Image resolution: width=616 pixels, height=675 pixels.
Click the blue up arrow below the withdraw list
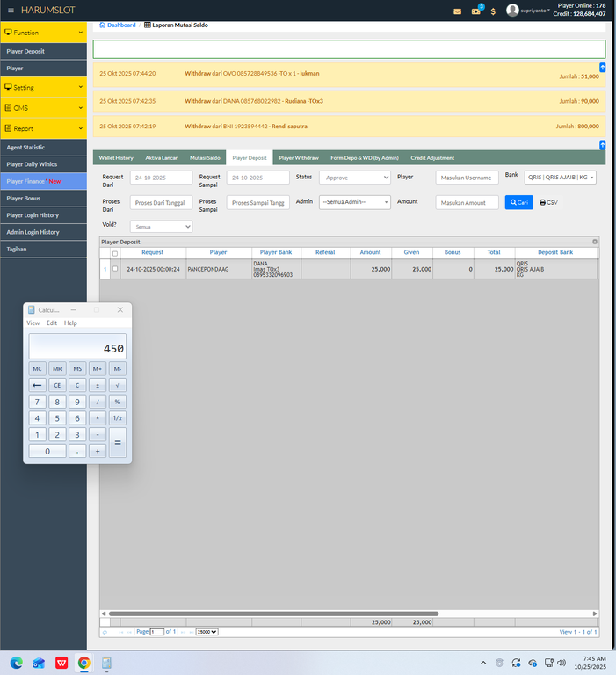[x=602, y=145]
